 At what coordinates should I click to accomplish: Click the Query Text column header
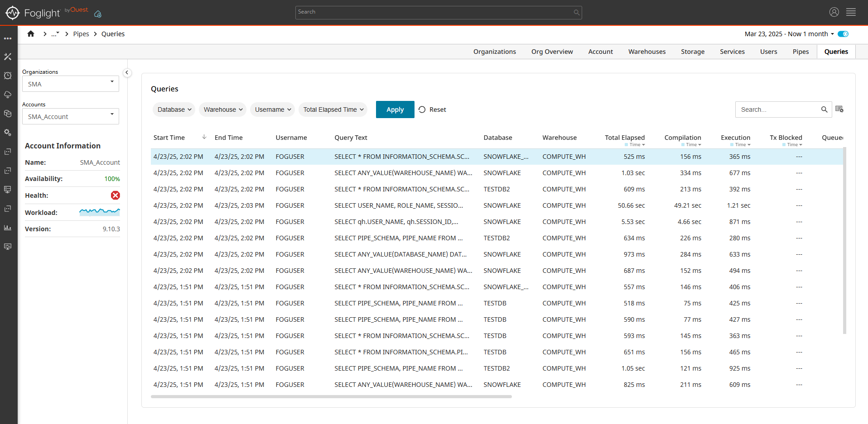[x=351, y=138]
